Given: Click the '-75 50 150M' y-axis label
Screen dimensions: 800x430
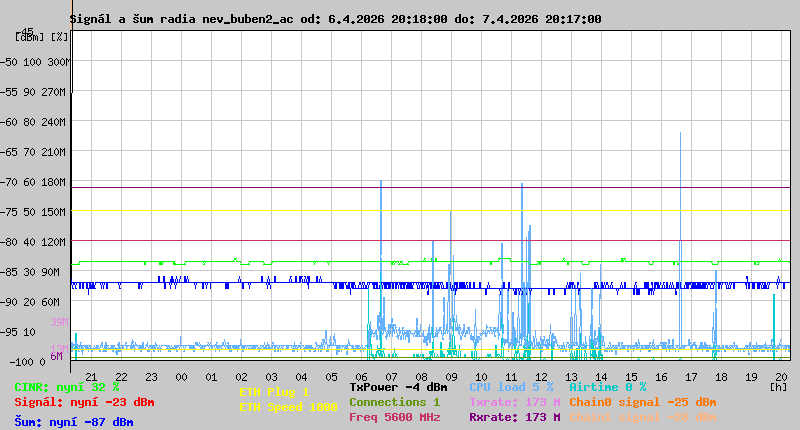Looking at the screenshot, I should 34,212.
